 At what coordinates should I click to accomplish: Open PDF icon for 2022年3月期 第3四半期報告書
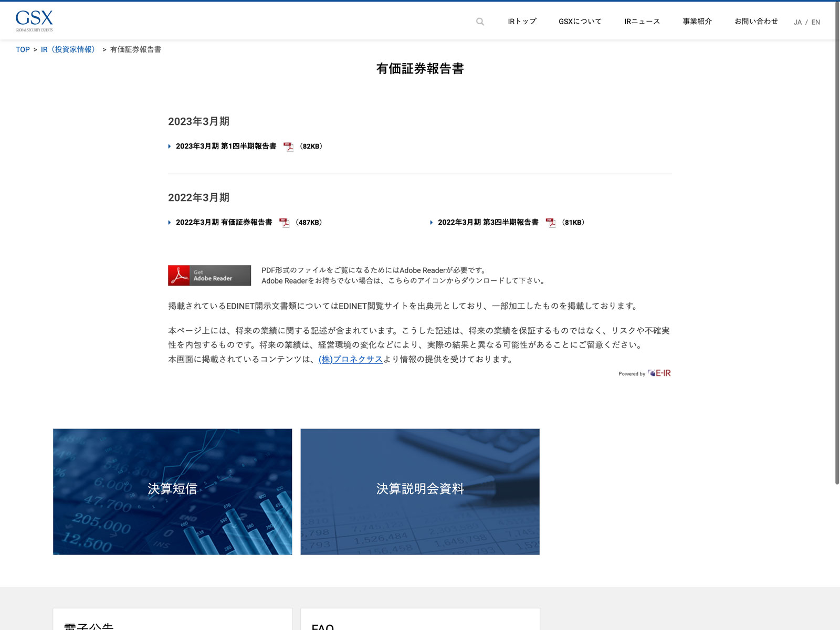coord(550,223)
